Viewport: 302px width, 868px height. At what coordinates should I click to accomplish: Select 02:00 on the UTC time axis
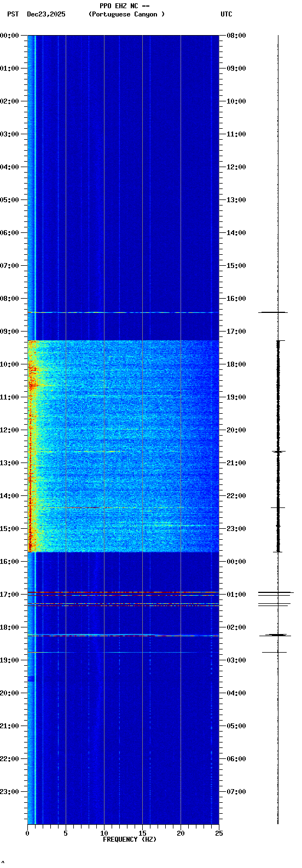click(x=236, y=627)
